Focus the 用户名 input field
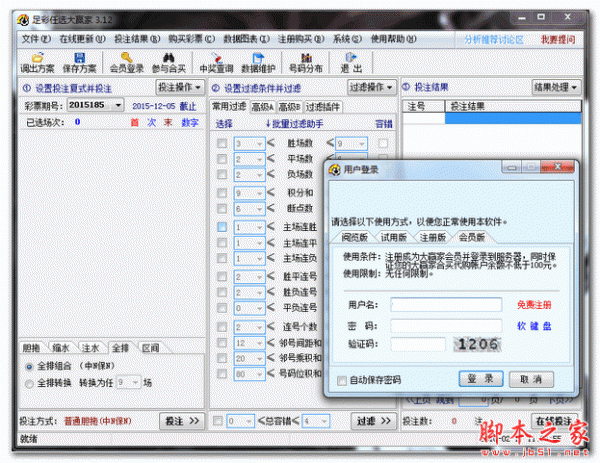Viewport: 600px width, 463px height. coord(446,305)
